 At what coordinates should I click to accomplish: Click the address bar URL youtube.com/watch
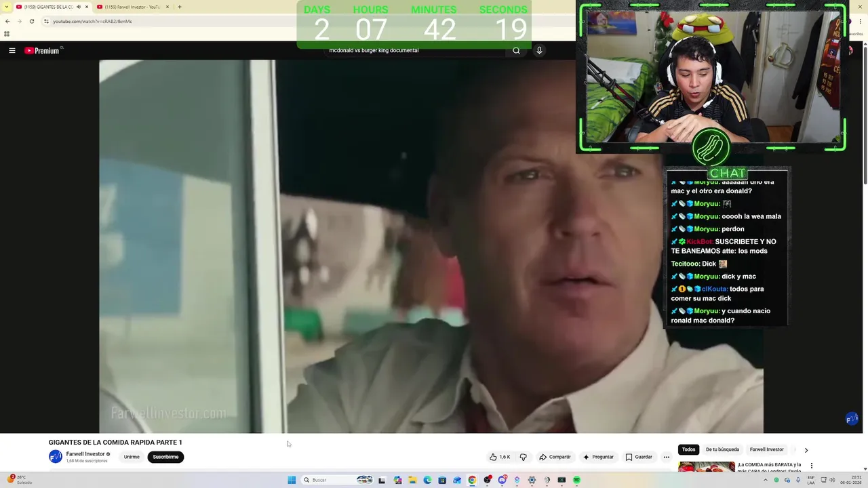[x=92, y=21]
